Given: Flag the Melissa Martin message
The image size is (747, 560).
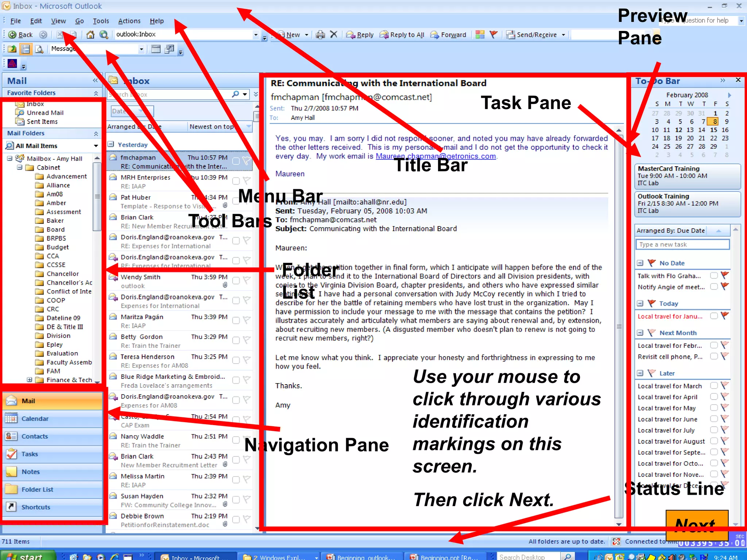Looking at the screenshot, I should coord(247,479).
